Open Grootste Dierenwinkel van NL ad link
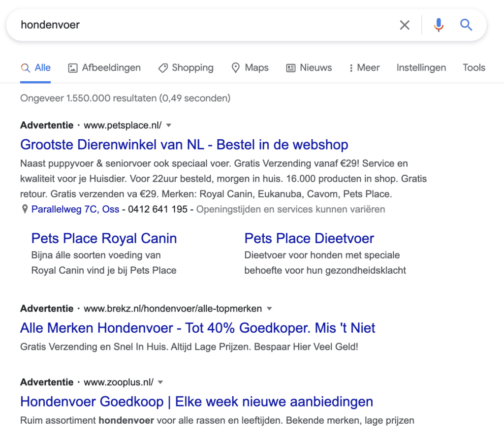 [184, 145]
